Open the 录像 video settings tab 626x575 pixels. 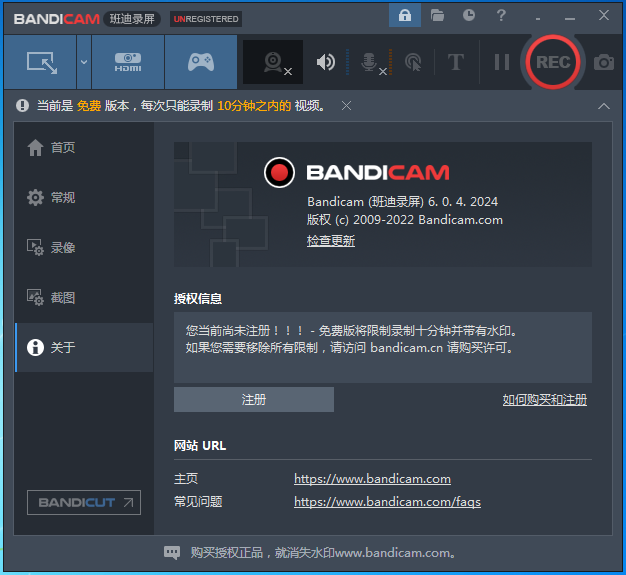click(84, 248)
